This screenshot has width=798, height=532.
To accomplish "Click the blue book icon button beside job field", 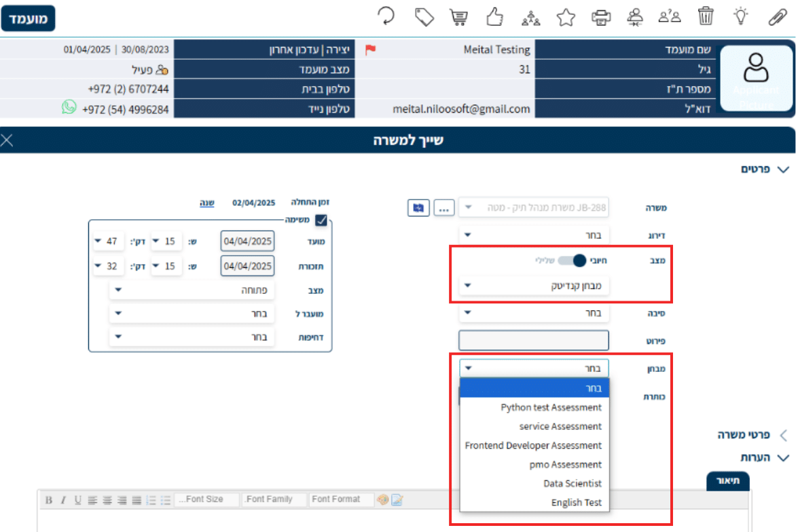I will (418, 208).
